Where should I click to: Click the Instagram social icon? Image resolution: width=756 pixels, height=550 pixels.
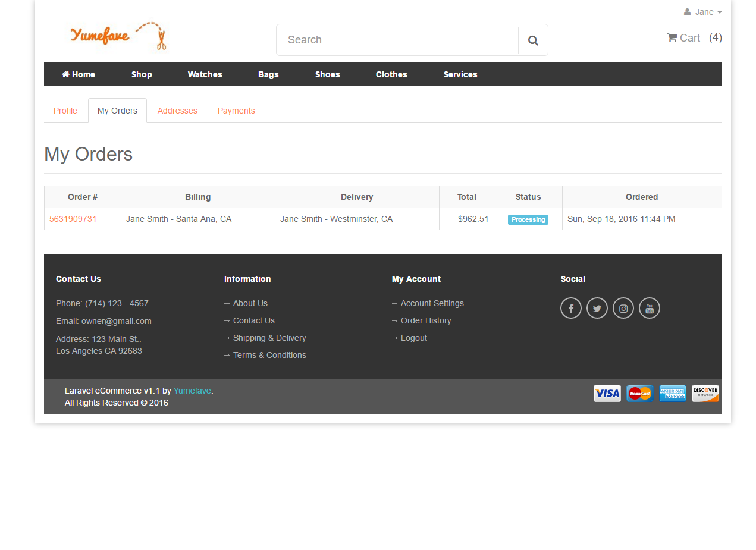623,308
